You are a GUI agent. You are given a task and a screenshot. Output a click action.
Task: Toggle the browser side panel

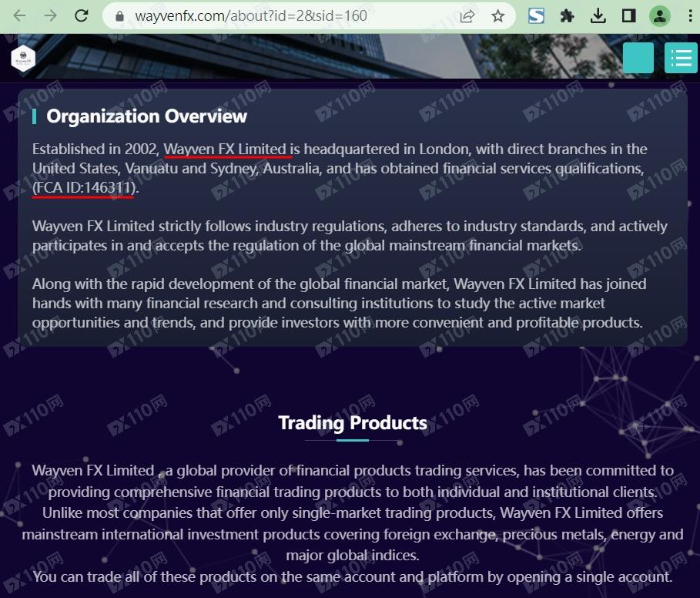628,15
